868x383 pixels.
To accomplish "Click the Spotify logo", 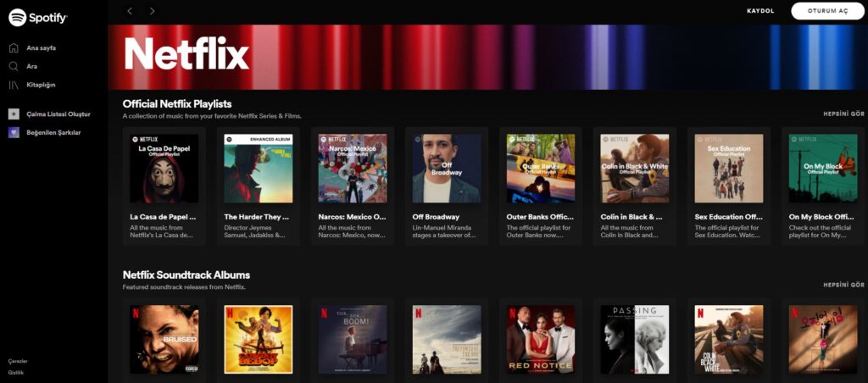I will [x=37, y=18].
